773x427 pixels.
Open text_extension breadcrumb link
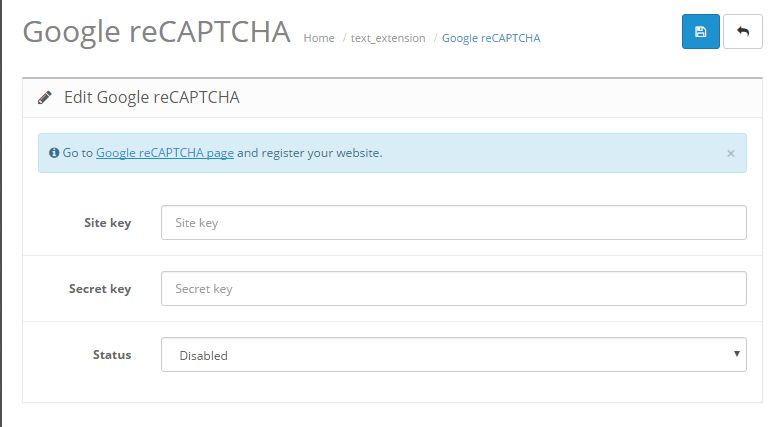pyautogui.click(x=388, y=38)
